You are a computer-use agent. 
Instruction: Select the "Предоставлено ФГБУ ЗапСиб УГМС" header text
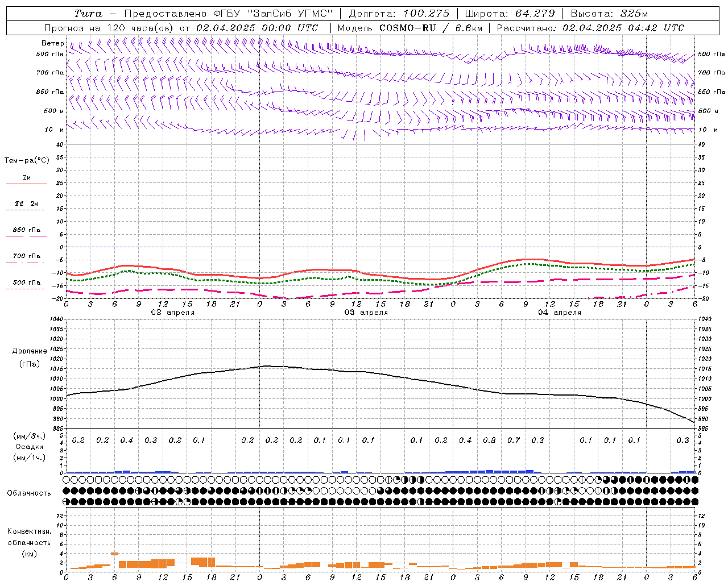tap(228, 14)
